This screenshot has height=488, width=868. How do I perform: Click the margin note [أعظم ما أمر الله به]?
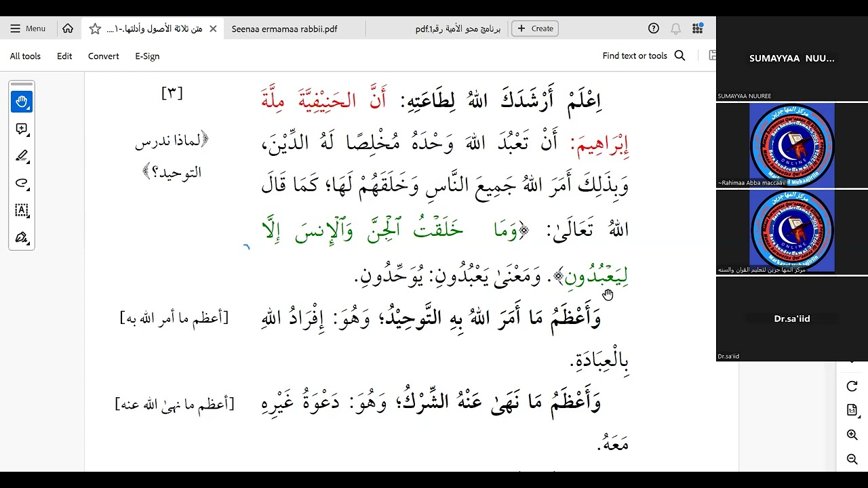tap(174, 318)
